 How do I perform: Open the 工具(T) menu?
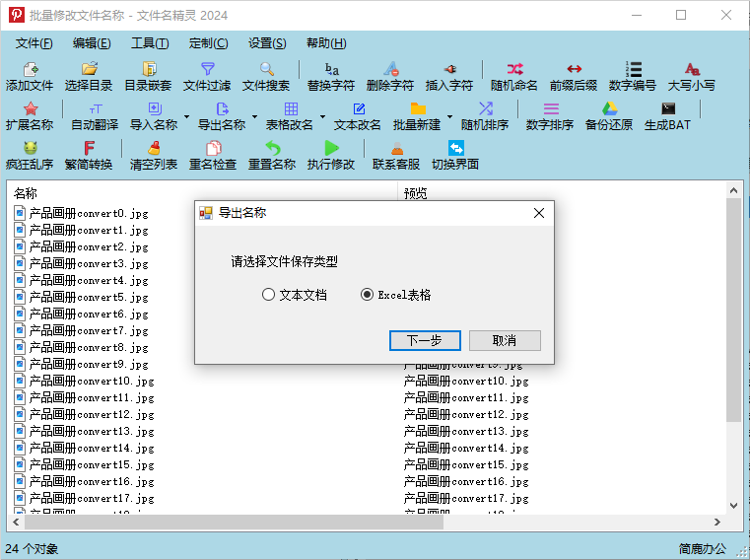click(x=150, y=43)
